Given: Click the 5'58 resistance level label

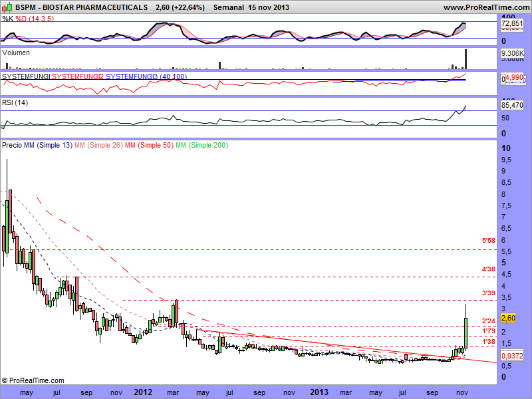Looking at the screenshot, I should pyautogui.click(x=489, y=241).
